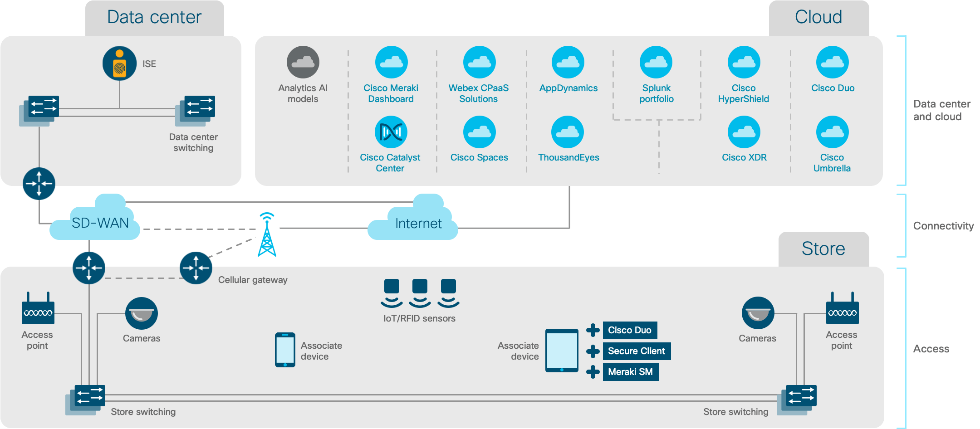Image resolution: width=980 pixels, height=429 pixels.
Task: Select the Data center switching switch icon
Action: click(x=195, y=111)
